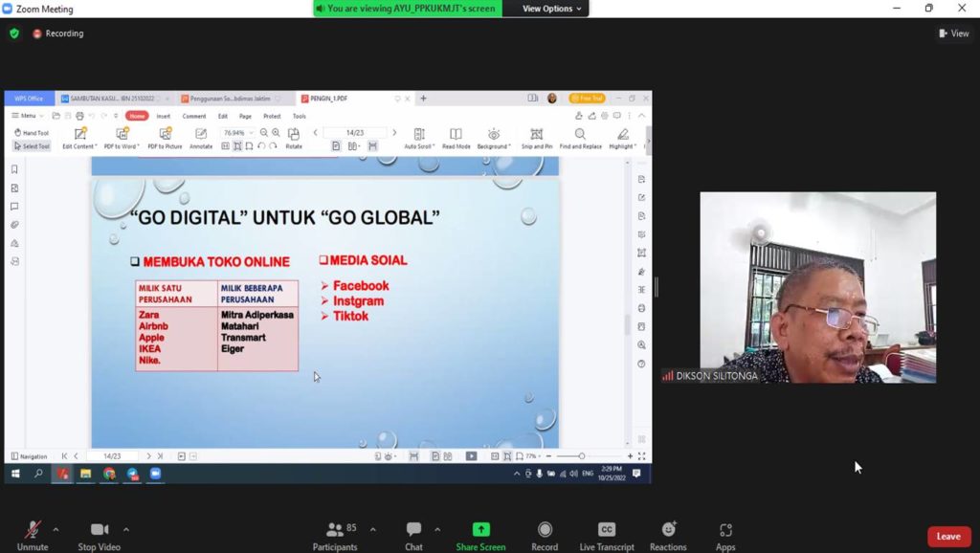Open the Annotate tool
This screenshot has width=980, height=553.
201,139
